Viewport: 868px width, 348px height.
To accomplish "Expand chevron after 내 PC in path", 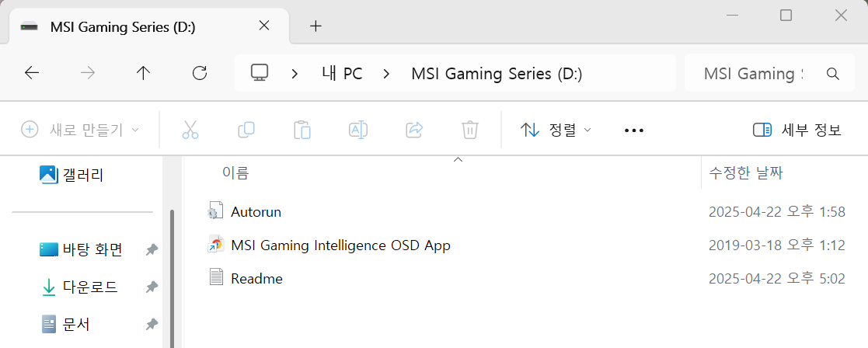I will (x=386, y=73).
